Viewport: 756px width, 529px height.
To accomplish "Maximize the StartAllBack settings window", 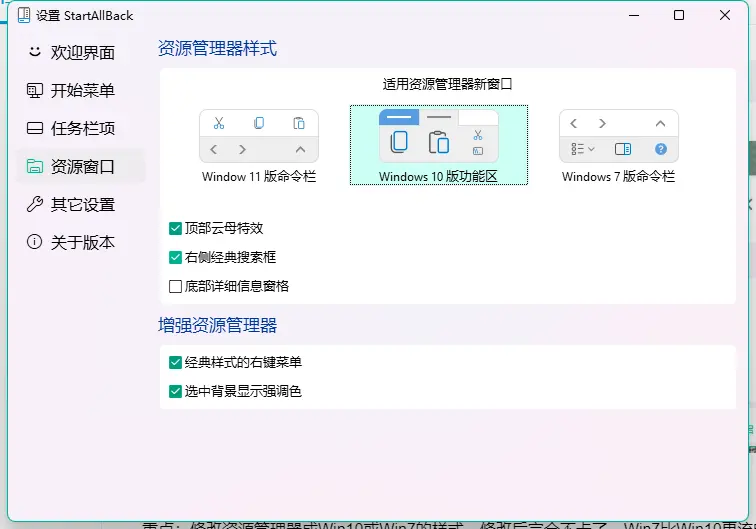I will point(679,15).
